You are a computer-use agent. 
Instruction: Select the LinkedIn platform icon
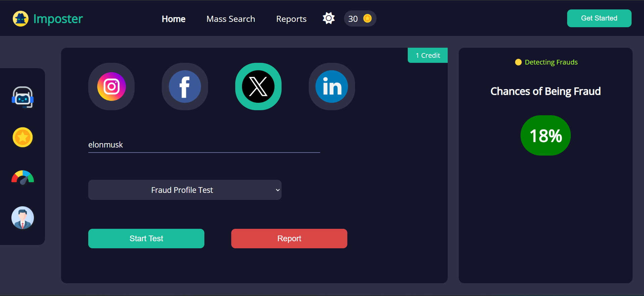332,86
